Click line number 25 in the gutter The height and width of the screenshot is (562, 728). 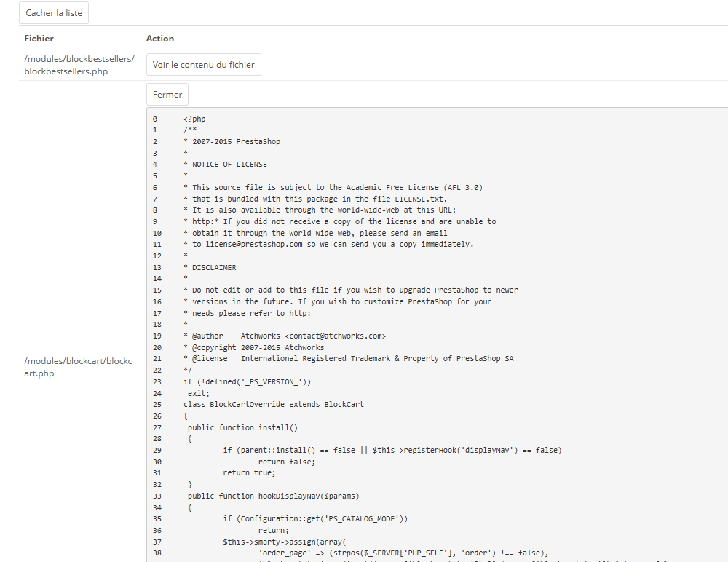point(157,405)
